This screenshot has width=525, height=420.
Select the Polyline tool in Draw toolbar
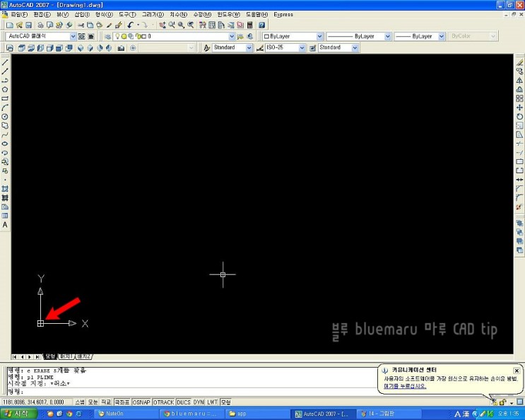point(5,81)
